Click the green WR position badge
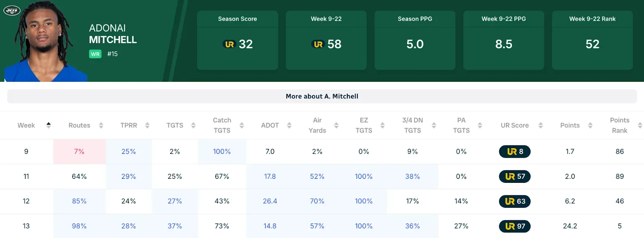This screenshot has height=238, width=644. 95,54
